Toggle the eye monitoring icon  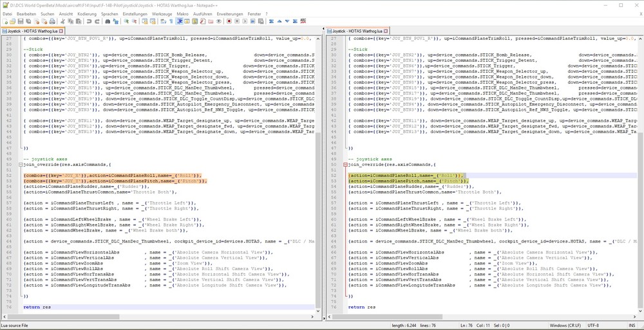[220, 21]
